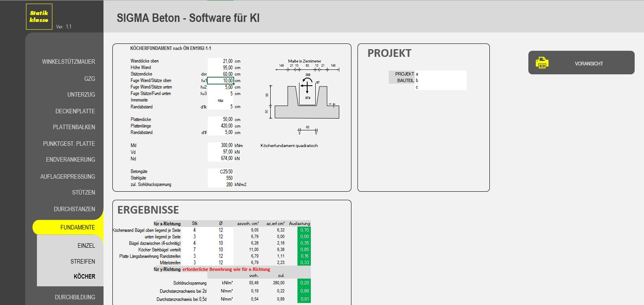Open DURCHBILDUNG in the sidebar
Viewport: 644px width, 305px height.
pos(75,297)
